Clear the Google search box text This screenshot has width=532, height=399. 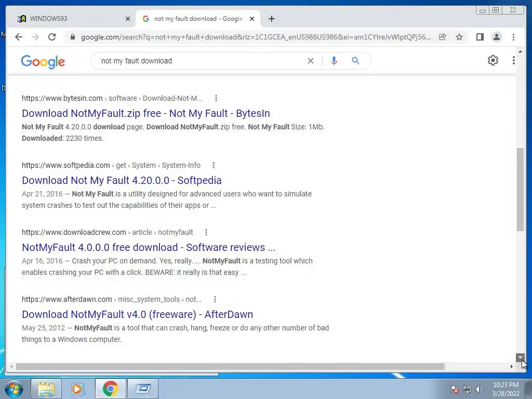click(x=311, y=61)
